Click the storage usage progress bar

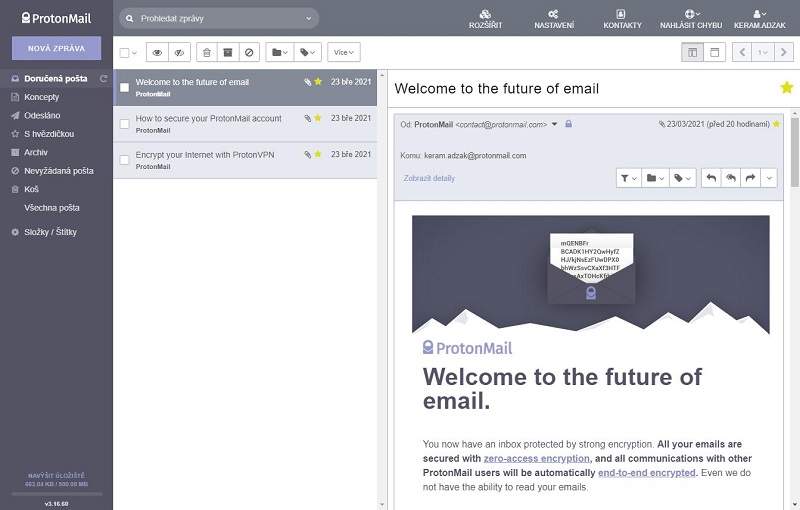point(56,494)
